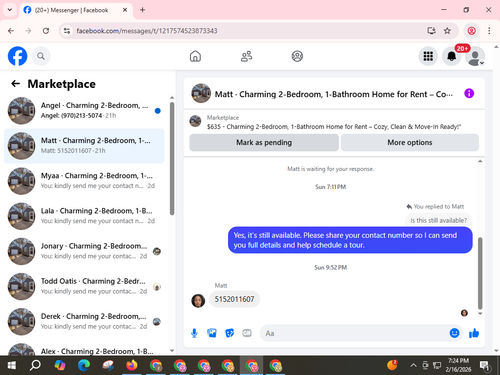Reload the page with the refresh icon

click(46, 31)
